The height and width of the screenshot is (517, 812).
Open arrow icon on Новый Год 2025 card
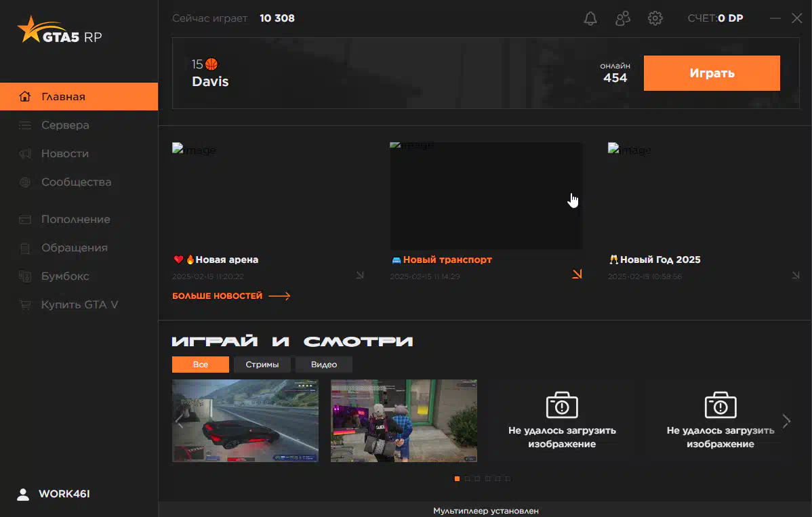coord(795,275)
